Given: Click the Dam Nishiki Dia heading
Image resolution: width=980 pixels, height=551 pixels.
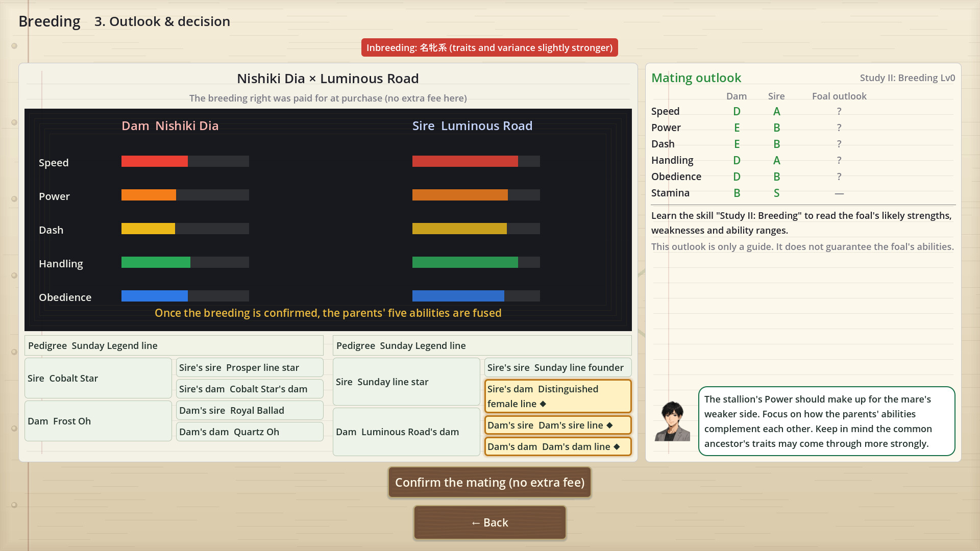Looking at the screenshot, I should click(170, 126).
